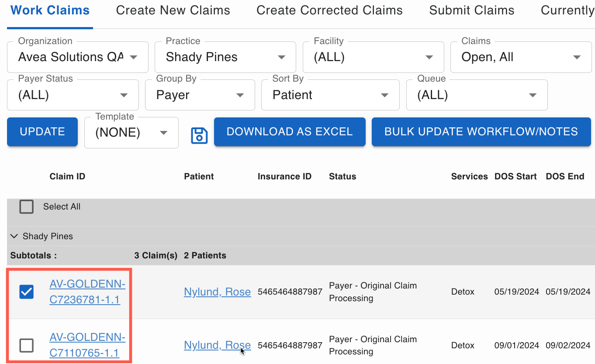
Task: Click the save template floppy disk icon
Action: point(199,135)
